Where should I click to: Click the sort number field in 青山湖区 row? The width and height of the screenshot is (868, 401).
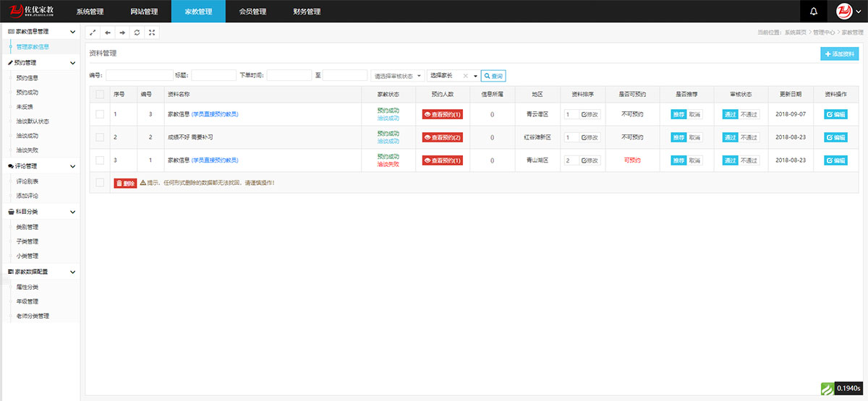[571, 160]
